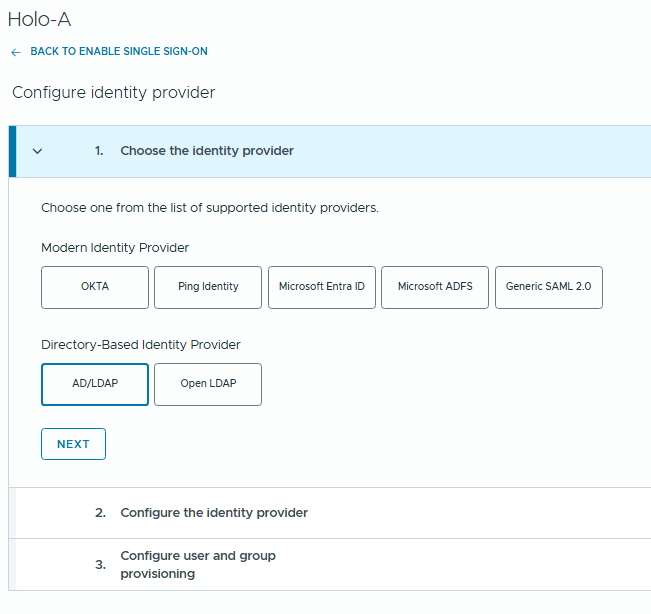The width and height of the screenshot is (651, 614).
Task: Click the 'Directory-Based Identity Provider' section label
Action: tap(141, 345)
